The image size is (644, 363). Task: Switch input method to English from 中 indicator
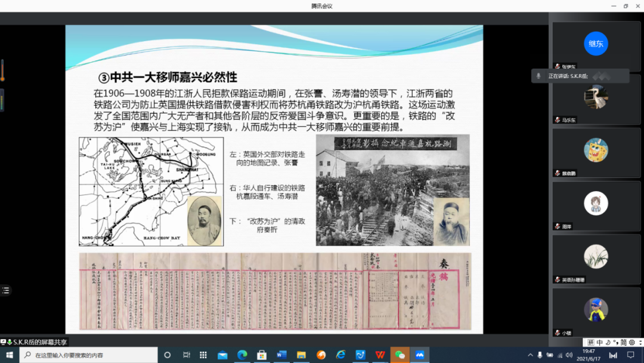point(599,342)
